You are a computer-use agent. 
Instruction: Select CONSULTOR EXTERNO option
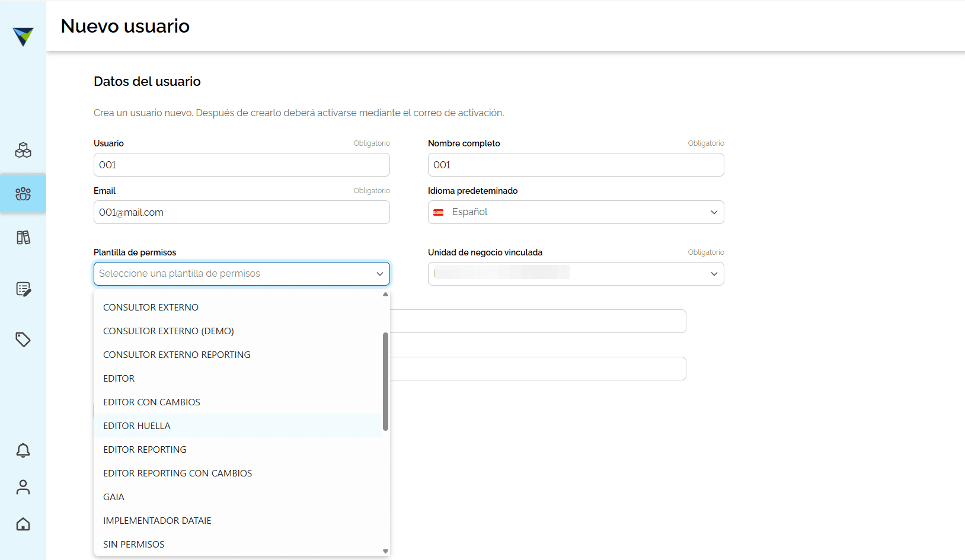pos(237,307)
